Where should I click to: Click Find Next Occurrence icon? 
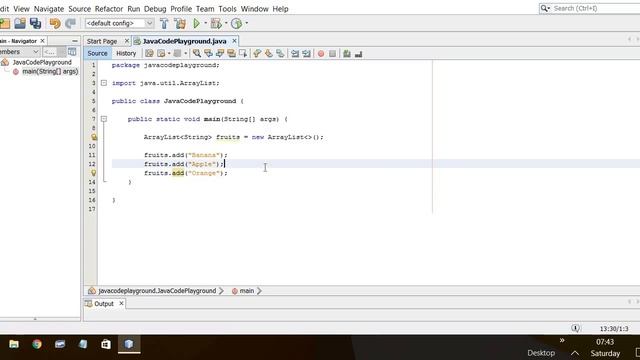tap(220, 53)
